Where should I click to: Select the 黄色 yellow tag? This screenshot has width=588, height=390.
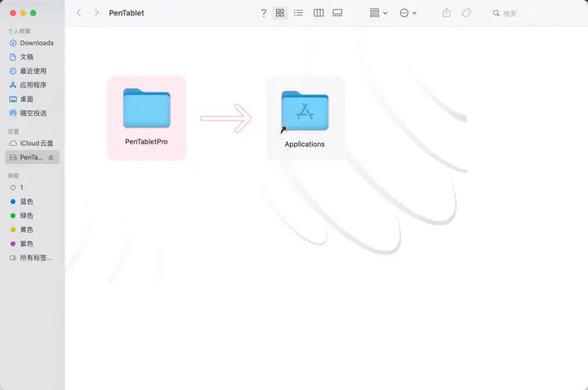point(32,229)
